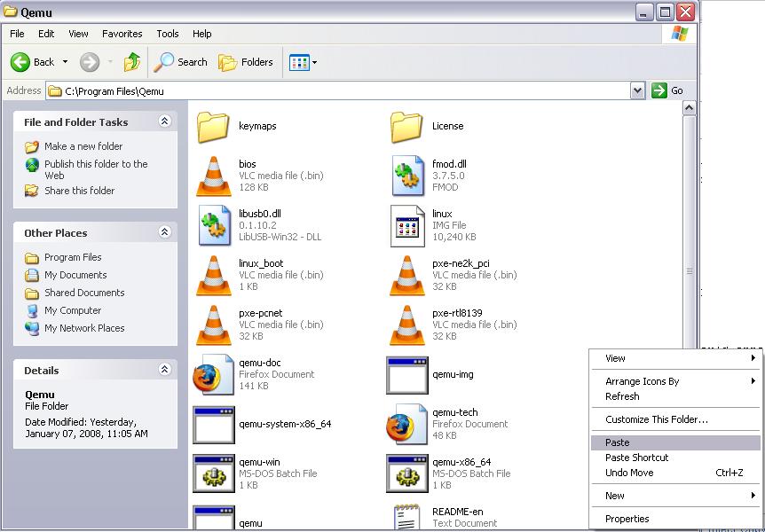Open the Tools menu
This screenshot has width=765, height=532.
(x=168, y=34)
